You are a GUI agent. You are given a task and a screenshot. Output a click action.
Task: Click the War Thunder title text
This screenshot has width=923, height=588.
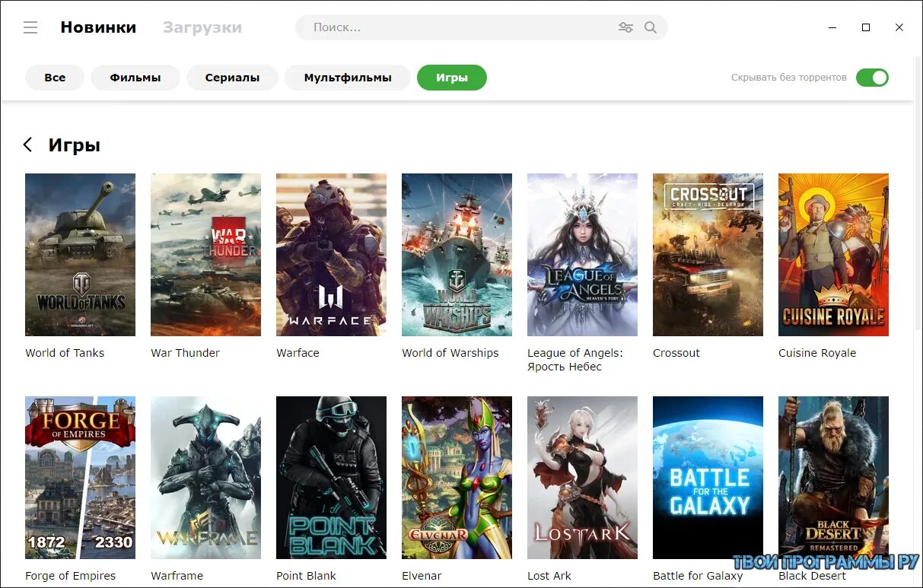(185, 353)
